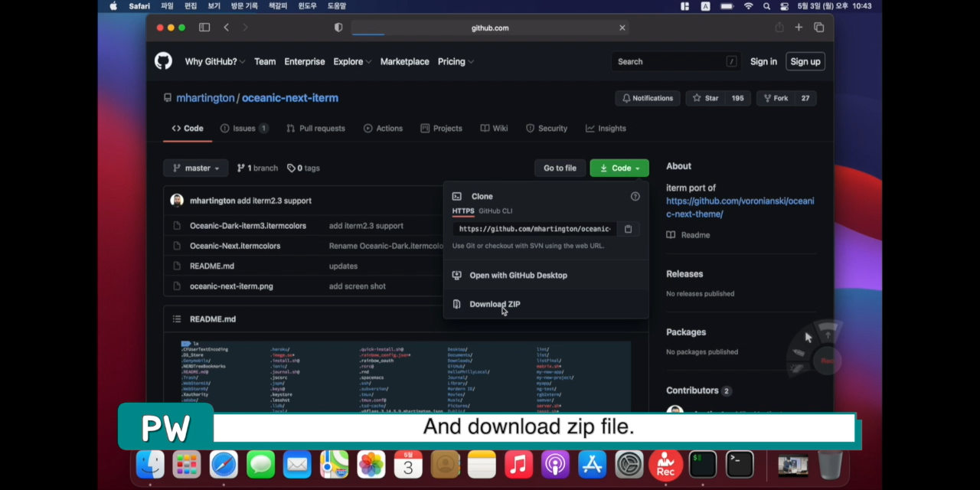Switch to the Pull requests tab
Image resolution: width=980 pixels, height=490 pixels.
(x=315, y=129)
